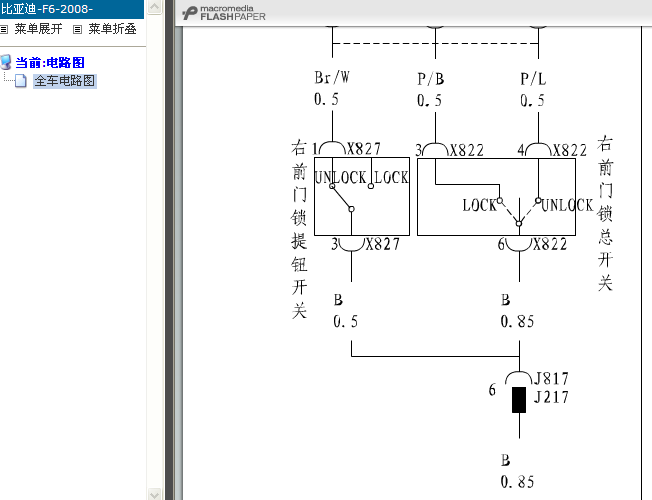Click the 右前门锁总开关 vertical label
The height and width of the screenshot is (500, 652).
(605, 213)
